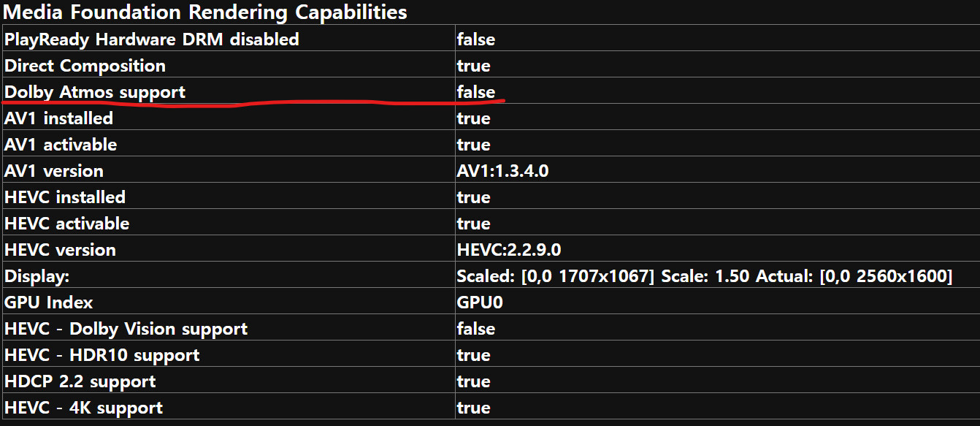Click the 'PlayReady Hardware DRM disabled' label
The width and height of the screenshot is (980, 426).
(x=152, y=39)
